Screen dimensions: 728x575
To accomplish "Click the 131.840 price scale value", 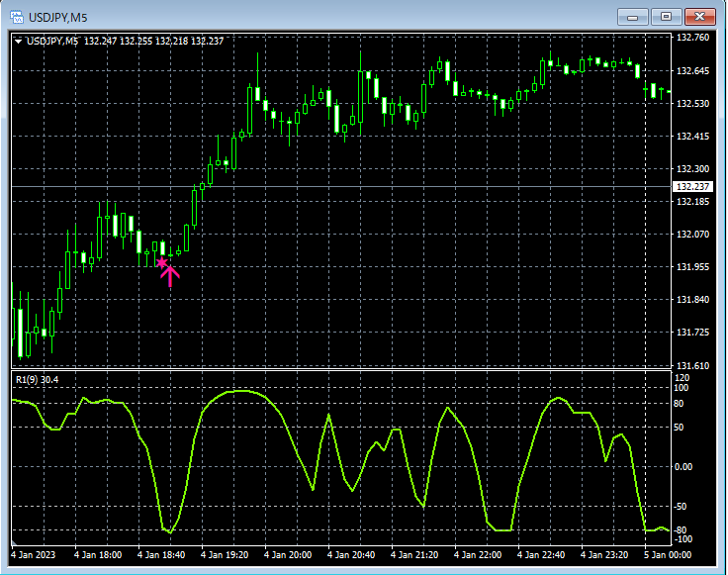I will [692, 300].
